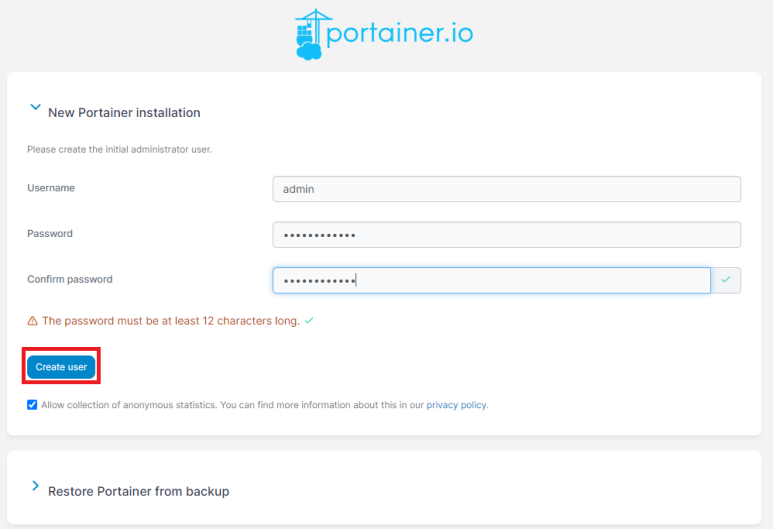Click into the Password field
This screenshot has width=773, height=529.
tap(506, 235)
